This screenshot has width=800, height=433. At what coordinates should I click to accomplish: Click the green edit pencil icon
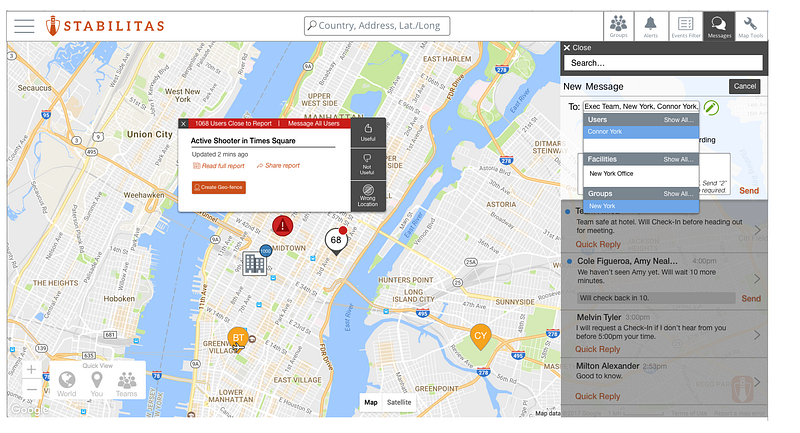[x=711, y=107]
